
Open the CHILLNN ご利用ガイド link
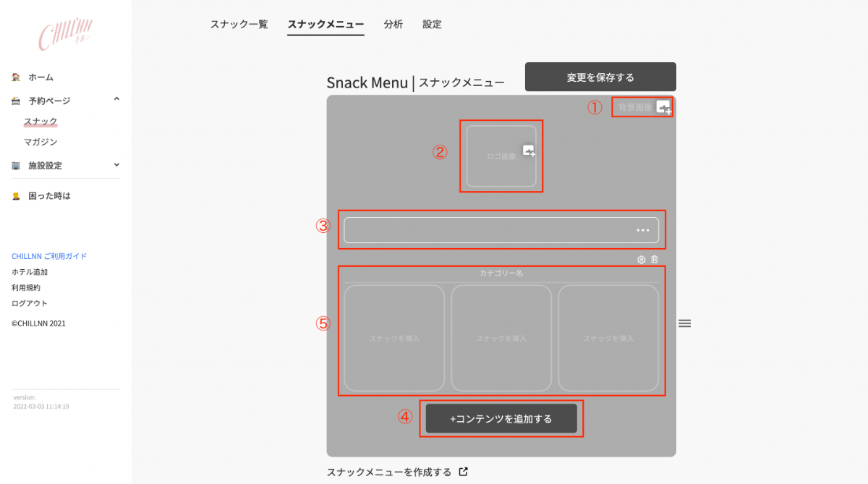coord(49,256)
